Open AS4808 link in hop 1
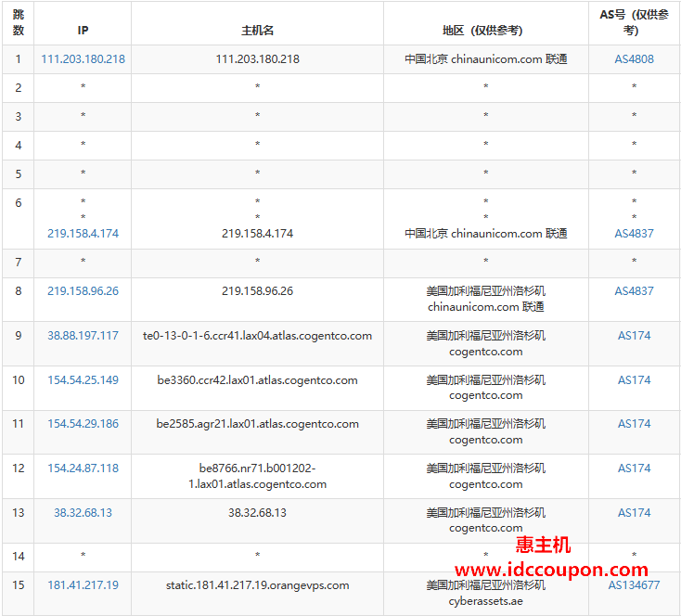Screen dimensions: 681x616 (x=634, y=59)
